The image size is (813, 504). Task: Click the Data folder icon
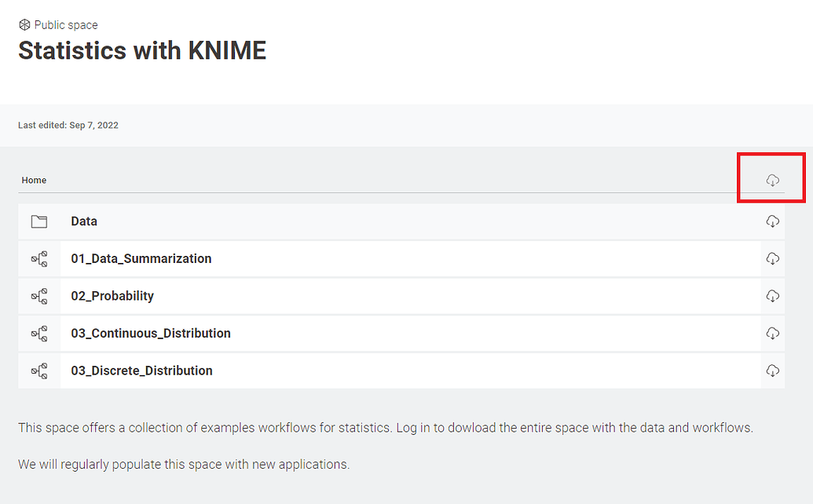[39, 221]
